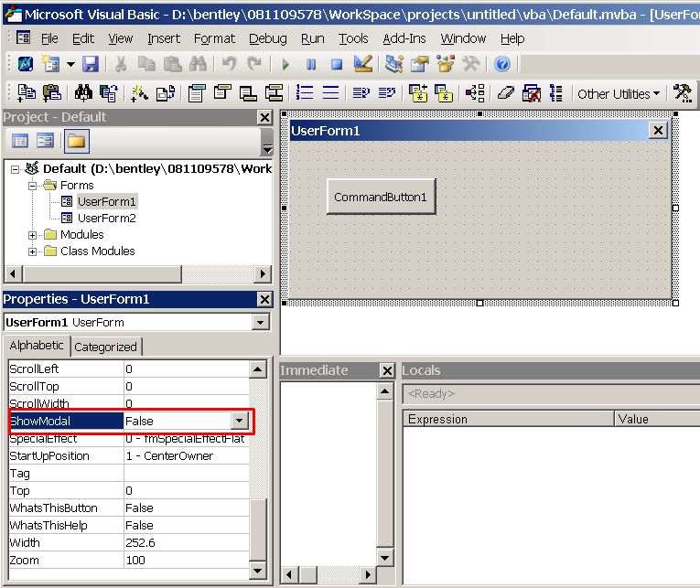Select the SpecialEffect property row
Screen dimensions: 700x588
coord(129,439)
